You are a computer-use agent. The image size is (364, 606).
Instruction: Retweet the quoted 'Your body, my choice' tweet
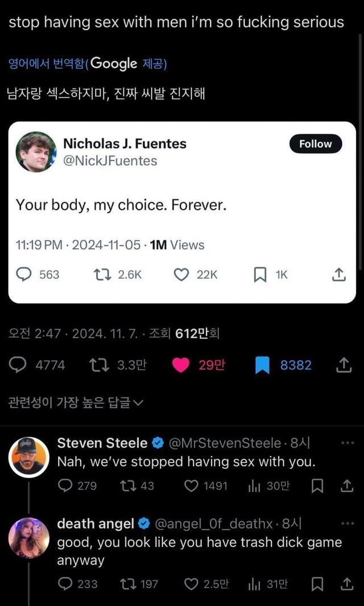[104, 274]
